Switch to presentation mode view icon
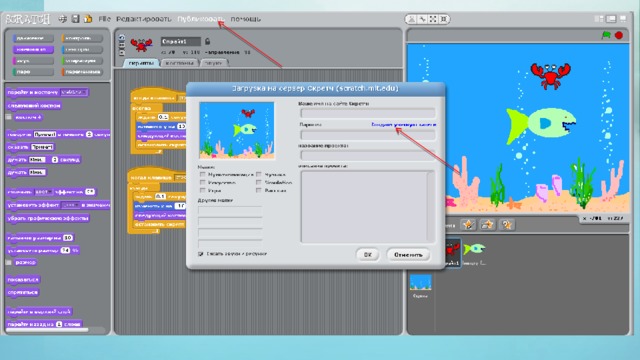Screen dimensions: 640x360 click(623, 19)
